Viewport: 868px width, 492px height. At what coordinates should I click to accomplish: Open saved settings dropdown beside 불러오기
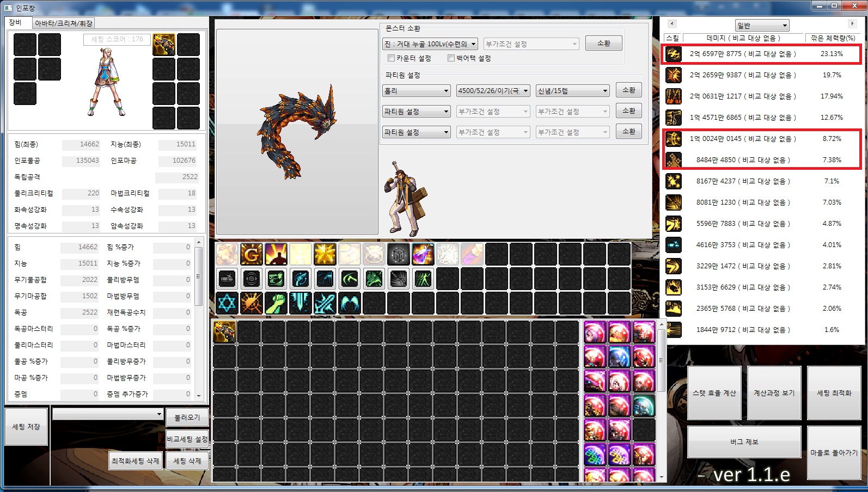[x=108, y=414]
